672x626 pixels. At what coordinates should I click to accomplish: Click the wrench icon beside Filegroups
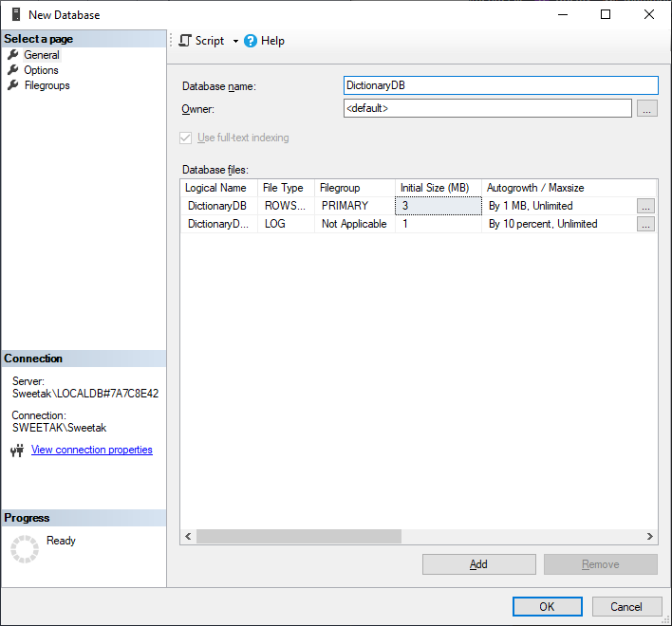point(13,85)
